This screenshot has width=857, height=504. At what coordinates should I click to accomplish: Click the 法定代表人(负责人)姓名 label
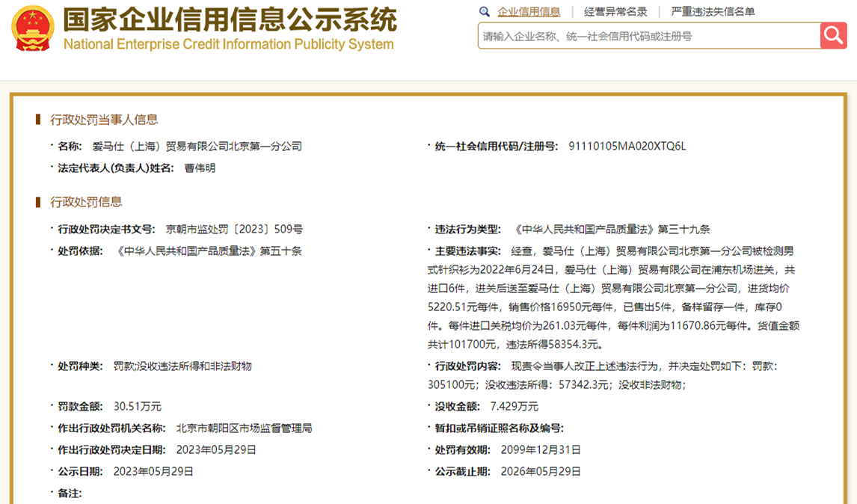(x=116, y=168)
